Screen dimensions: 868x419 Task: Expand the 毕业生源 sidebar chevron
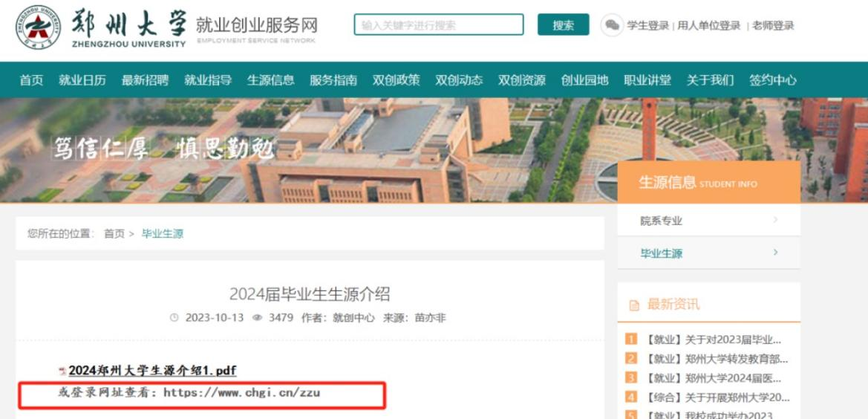click(775, 253)
